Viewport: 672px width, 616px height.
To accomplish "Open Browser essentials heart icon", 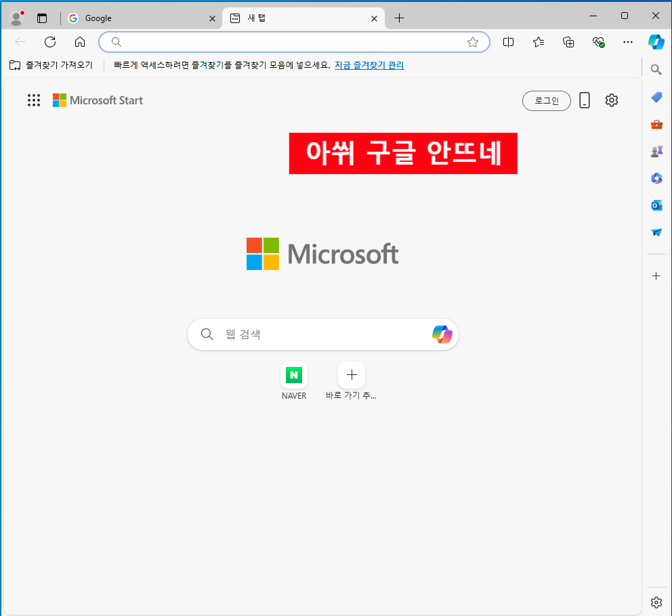I will tap(598, 42).
